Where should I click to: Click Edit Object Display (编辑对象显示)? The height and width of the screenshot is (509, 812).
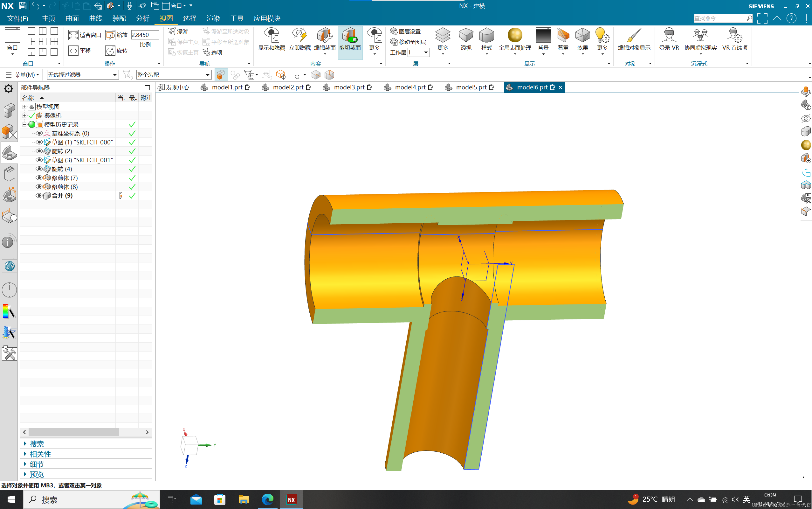click(x=634, y=39)
